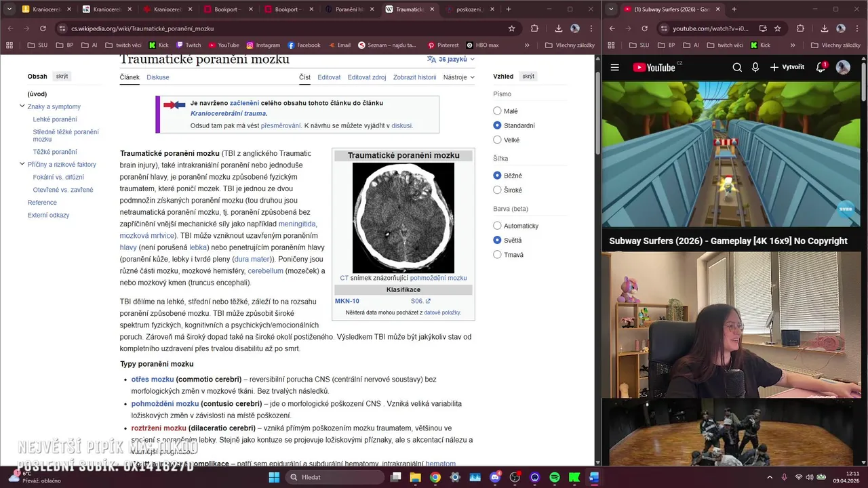This screenshot has width=868, height=488.
Task: Open the Nástroje tools dropdown
Action: click(458, 77)
